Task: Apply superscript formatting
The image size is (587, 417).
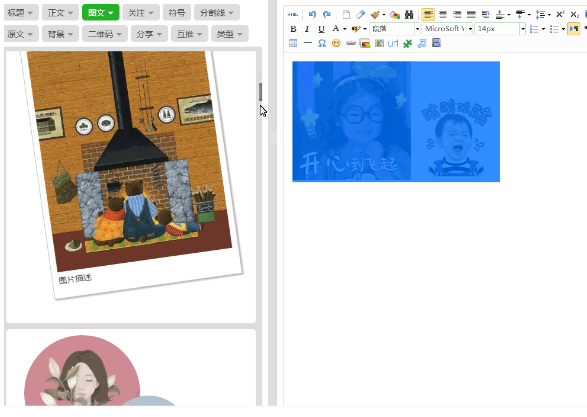Action: tap(560, 14)
